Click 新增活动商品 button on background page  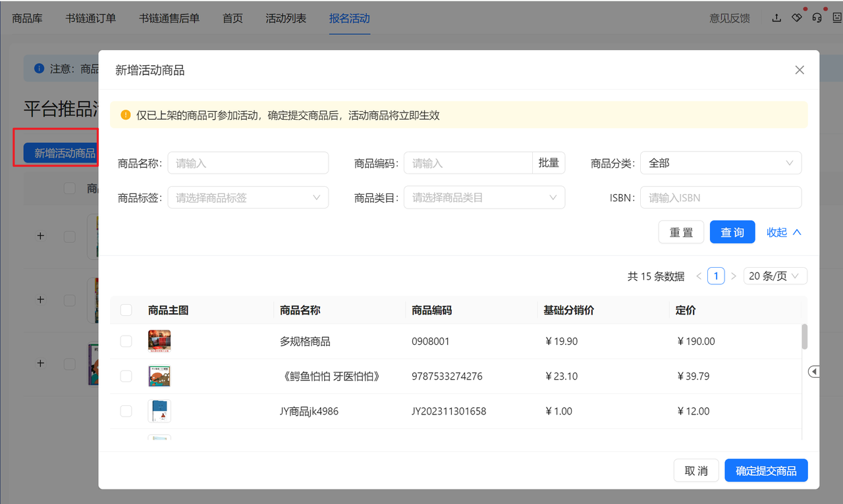[61, 153]
